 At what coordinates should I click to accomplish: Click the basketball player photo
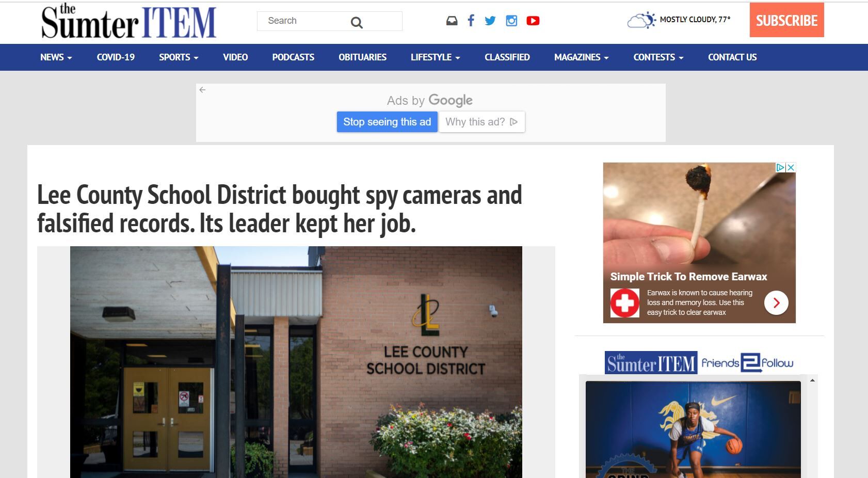pyautogui.click(x=693, y=429)
